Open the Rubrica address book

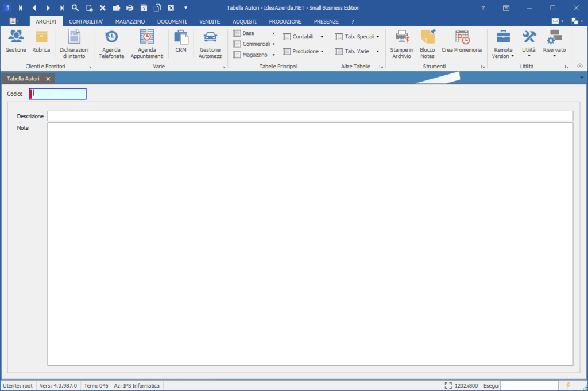pos(41,41)
